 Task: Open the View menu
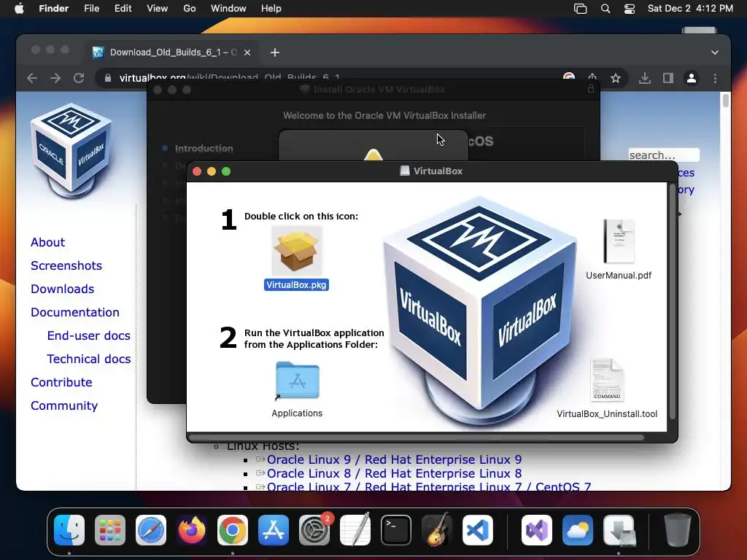(158, 9)
